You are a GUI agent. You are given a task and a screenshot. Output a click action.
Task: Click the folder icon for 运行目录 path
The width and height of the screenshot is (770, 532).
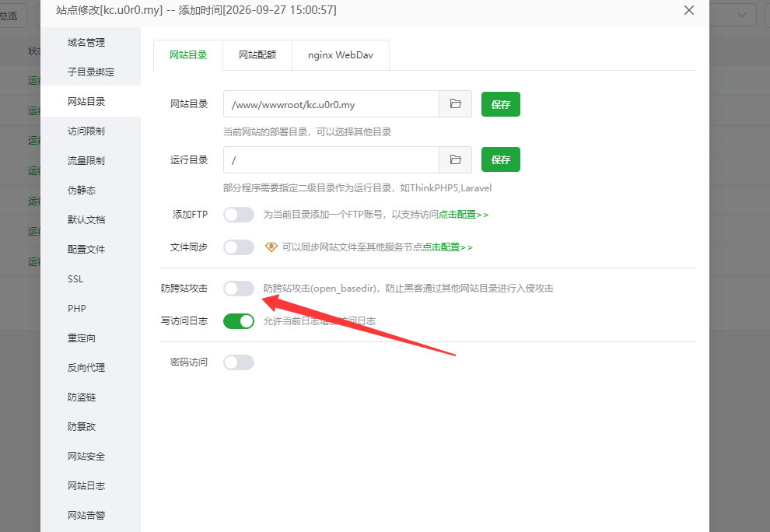tap(455, 159)
